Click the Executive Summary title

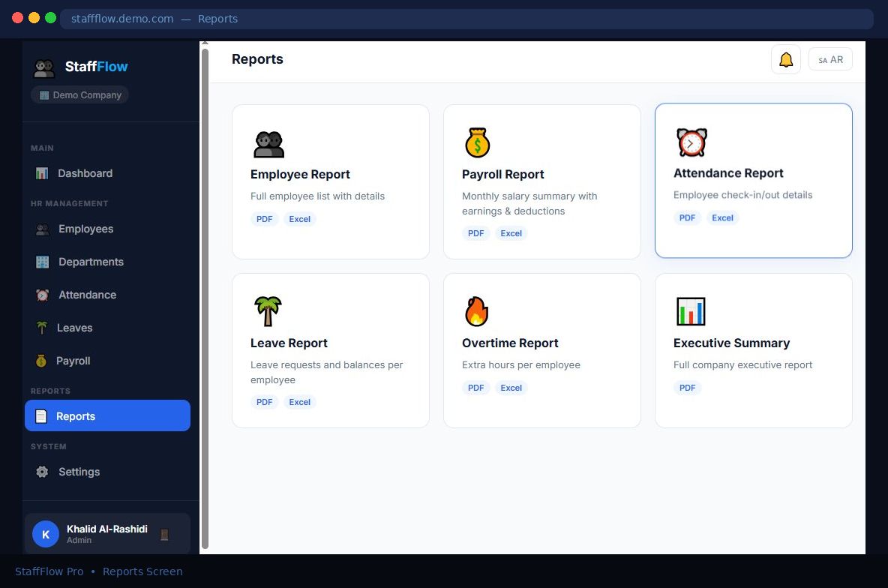point(731,343)
